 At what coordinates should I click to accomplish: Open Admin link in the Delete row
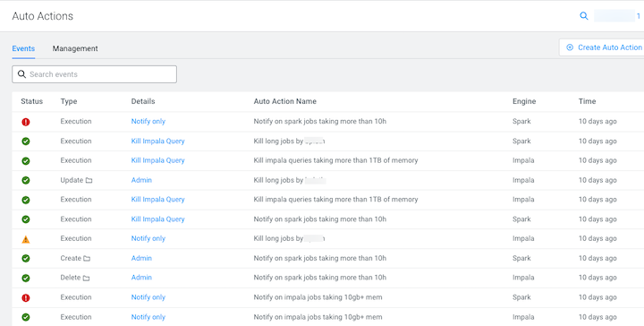point(141,278)
